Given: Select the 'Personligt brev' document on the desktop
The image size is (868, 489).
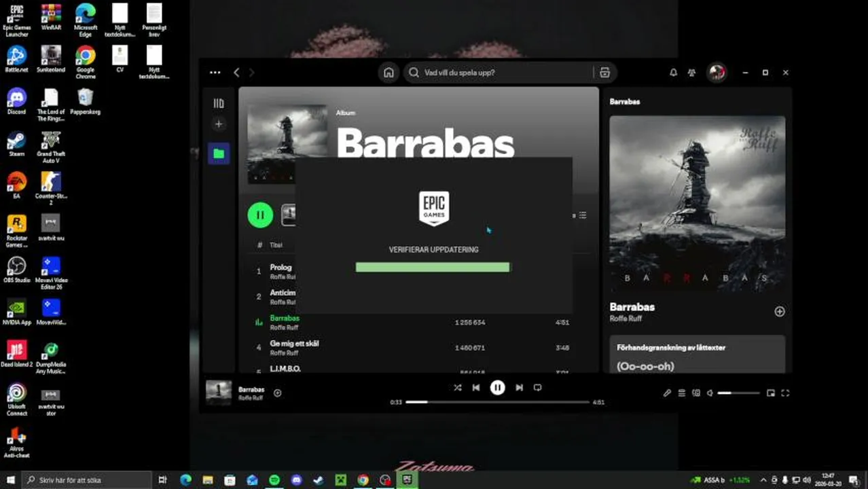Looking at the screenshot, I should [154, 20].
